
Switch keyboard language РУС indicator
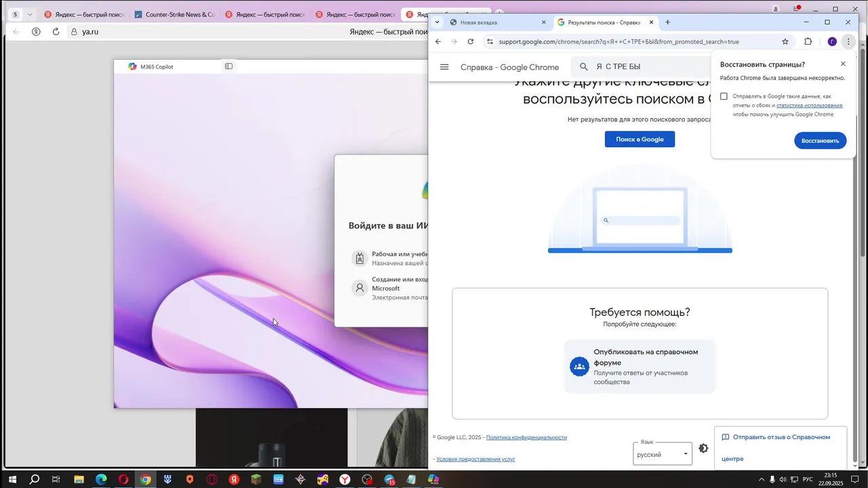(x=808, y=479)
